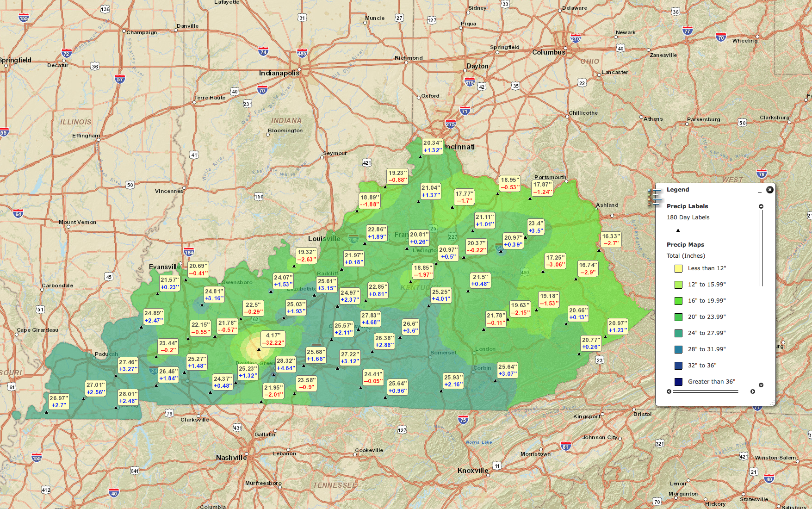
Task: Click the 17.77" / -1.7" station label
Action: coord(464,197)
